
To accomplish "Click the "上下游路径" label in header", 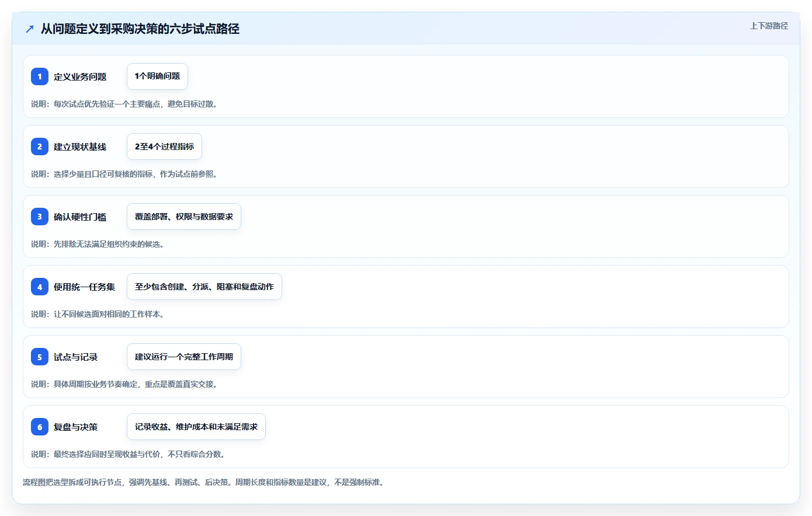I will [769, 26].
